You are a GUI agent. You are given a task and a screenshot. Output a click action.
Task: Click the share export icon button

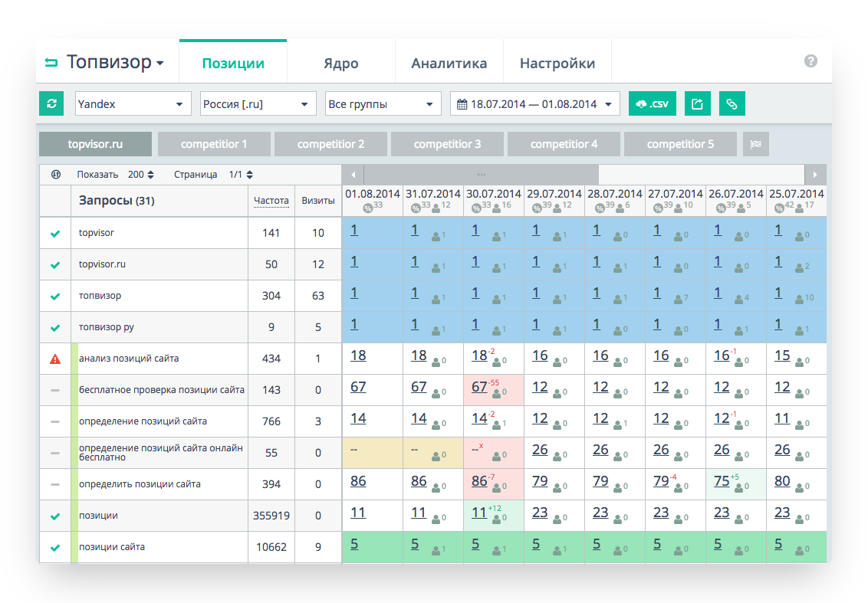[697, 103]
